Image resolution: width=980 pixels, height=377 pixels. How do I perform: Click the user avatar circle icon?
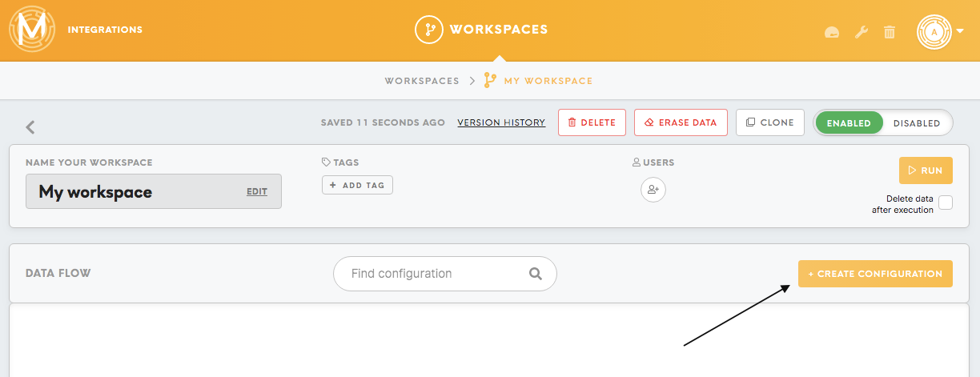coord(934,31)
